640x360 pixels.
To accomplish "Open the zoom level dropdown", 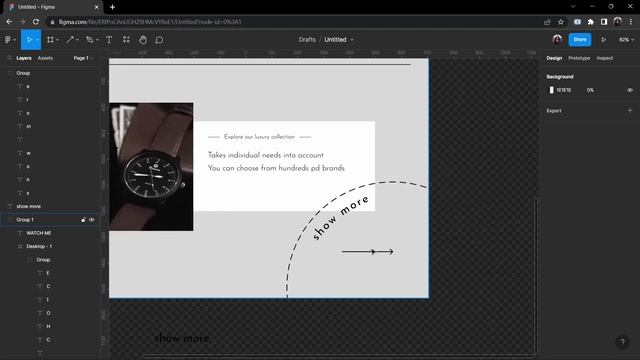I will point(627,40).
